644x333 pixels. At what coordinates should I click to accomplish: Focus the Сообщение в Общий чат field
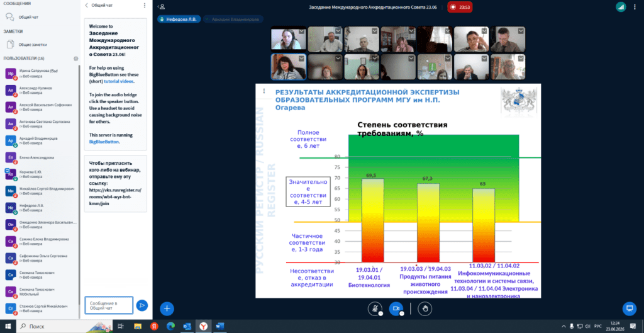click(109, 305)
